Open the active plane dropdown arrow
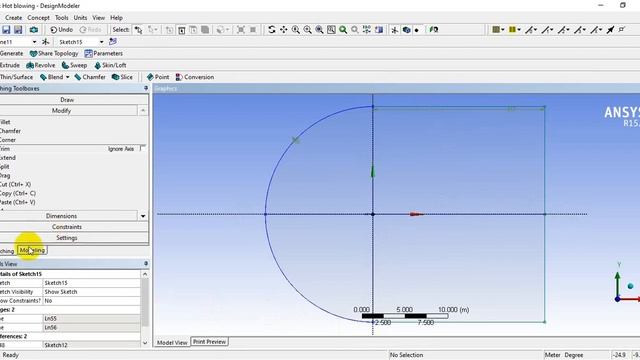640x360 pixels. [34, 42]
